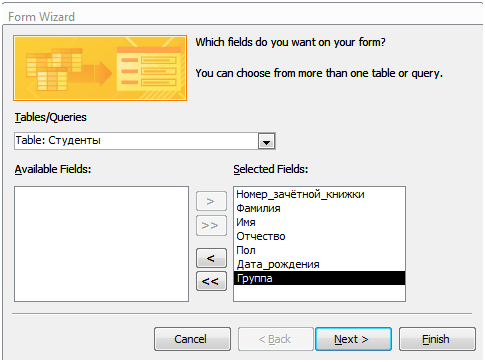Click the Form Wizard illustration image
The image size is (485, 362).
[x=100, y=68]
